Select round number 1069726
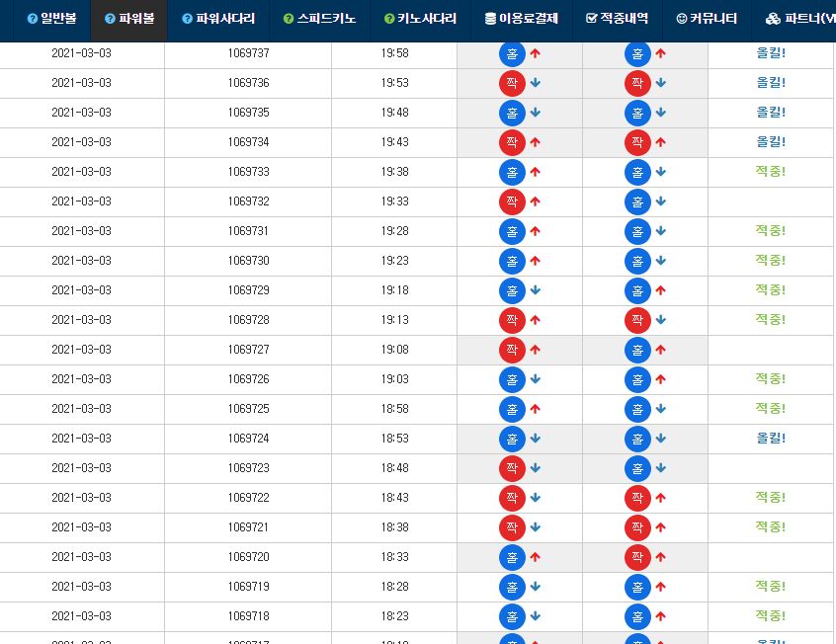 click(x=248, y=379)
